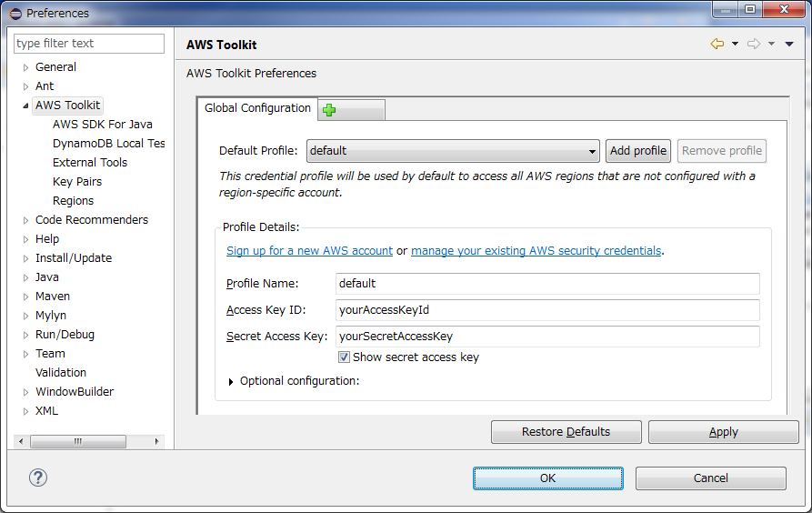Screen dimensions: 812x513
Task: Expand the Code Recommenders node
Action: pyautogui.click(x=25, y=220)
